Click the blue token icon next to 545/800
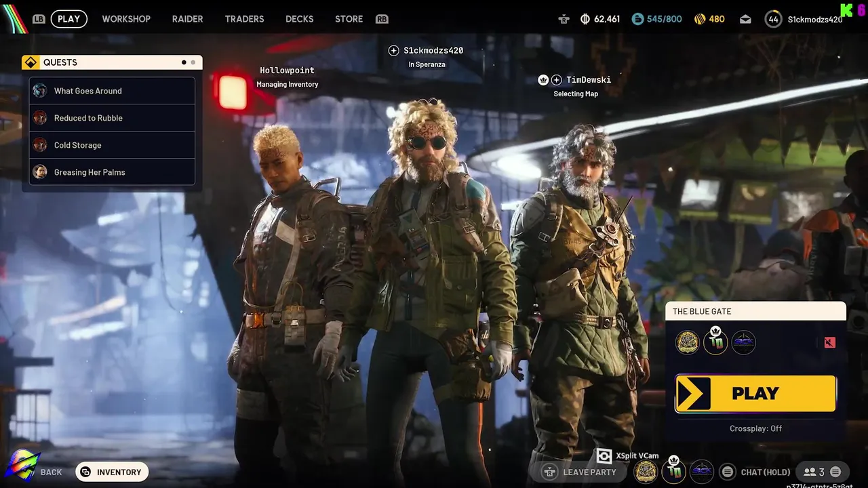The height and width of the screenshot is (488, 868). pyautogui.click(x=637, y=19)
